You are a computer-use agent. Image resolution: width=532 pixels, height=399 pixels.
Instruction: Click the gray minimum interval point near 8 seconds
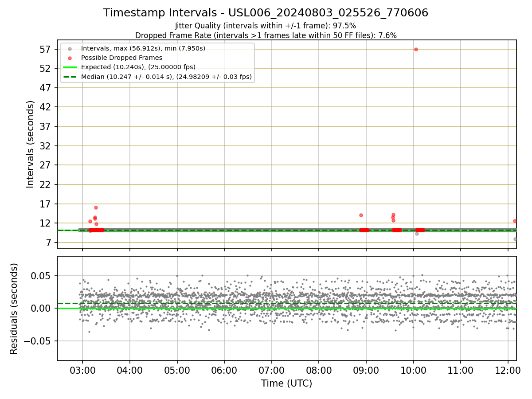click(x=515, y=239)
